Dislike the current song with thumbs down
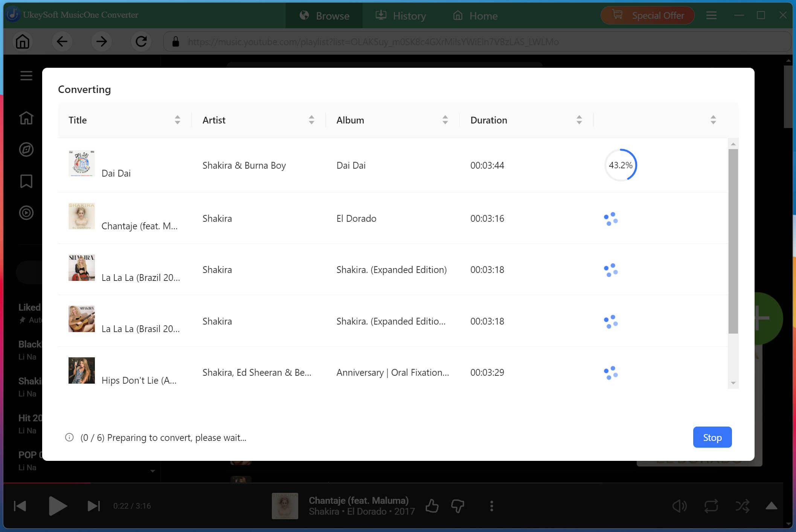 pyautogui.click(x=458, y=506)
